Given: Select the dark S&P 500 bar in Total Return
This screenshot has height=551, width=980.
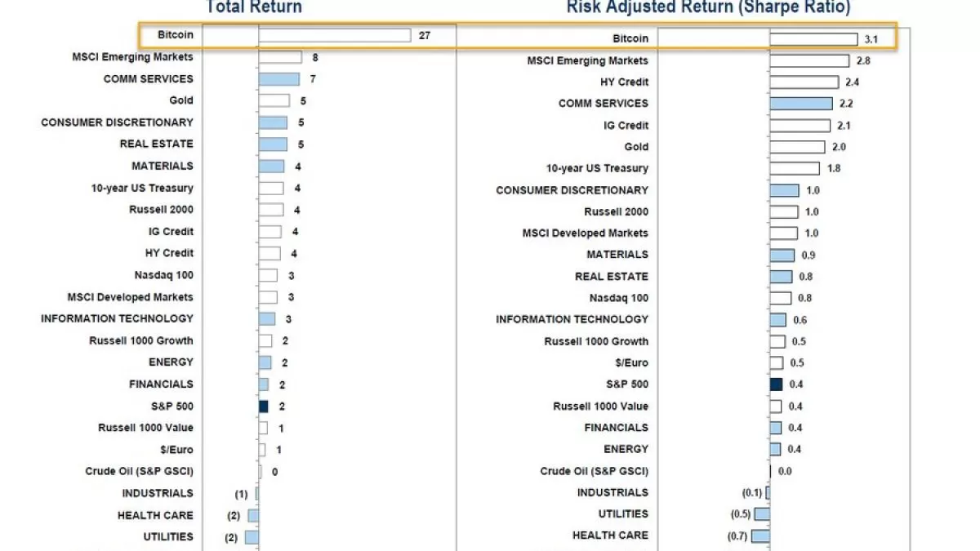Looking at the screenshot, I should pyautogui.click(x=264, y=406).
